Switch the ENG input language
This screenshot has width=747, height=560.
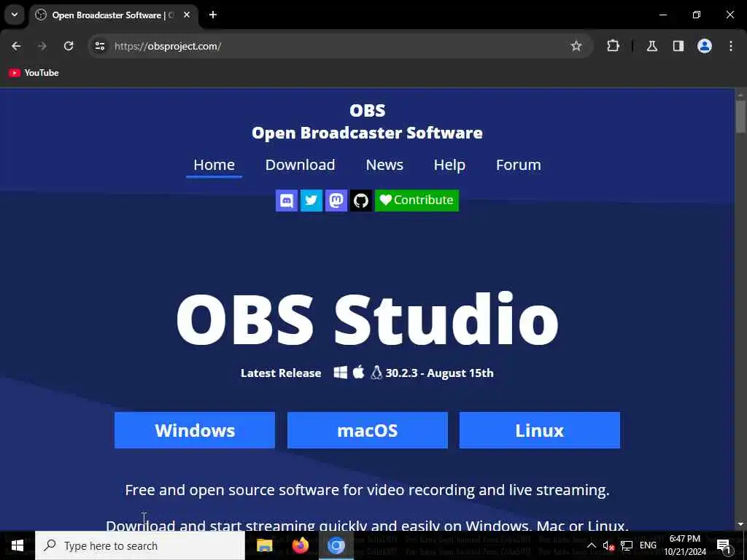[648, 545]
